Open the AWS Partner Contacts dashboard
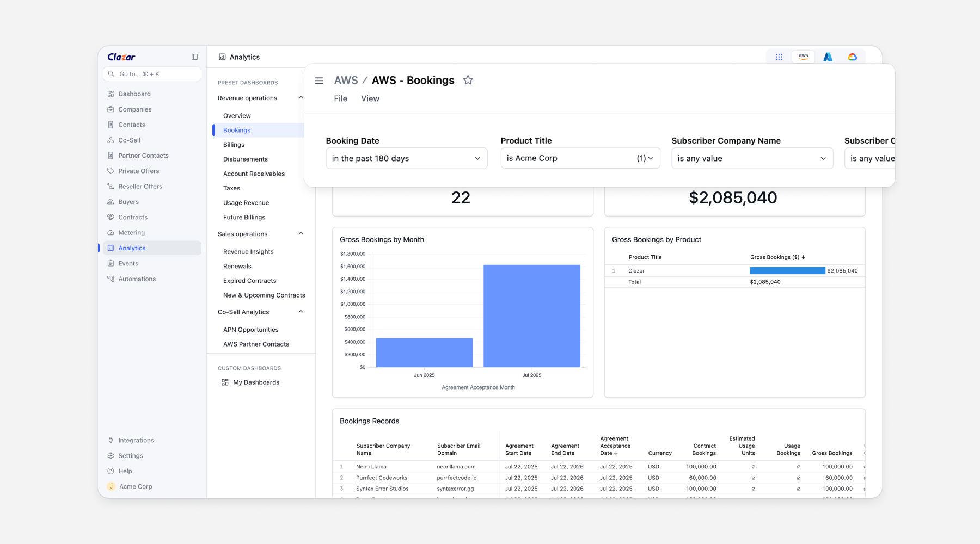980x544 pixels. (256, 344)
